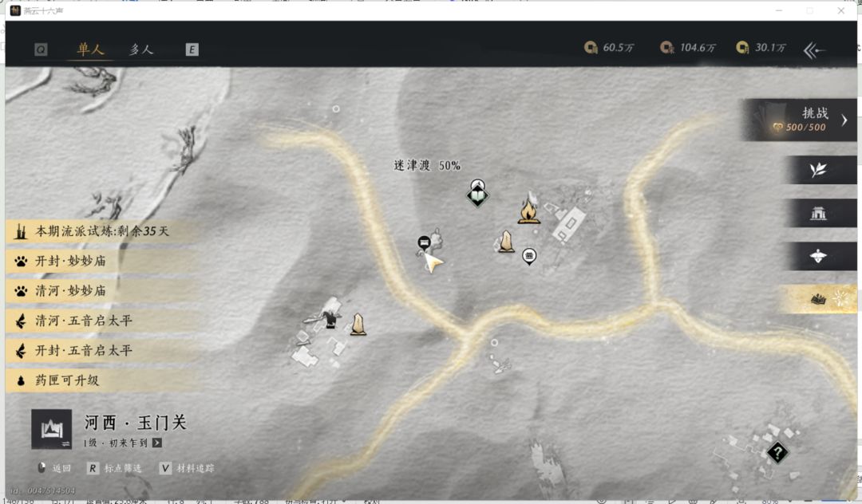Select the 单人 tab
The image size is (862, 504).
(90, 49)
